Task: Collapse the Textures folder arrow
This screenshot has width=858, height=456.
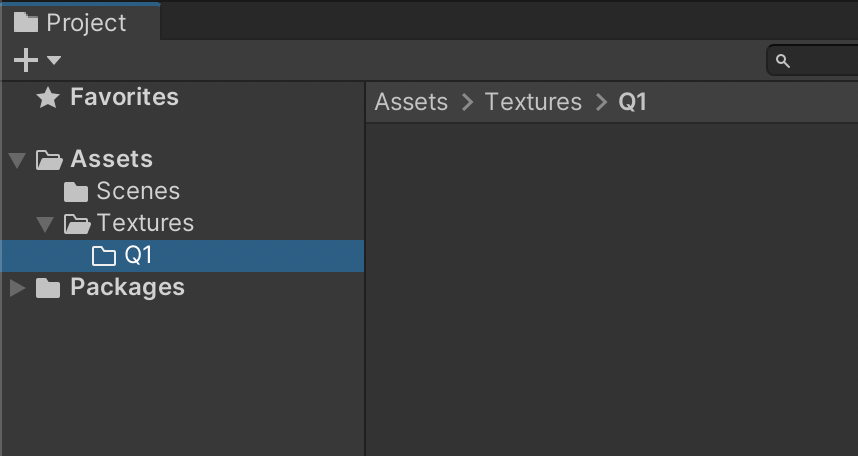Action: (45, 224)
